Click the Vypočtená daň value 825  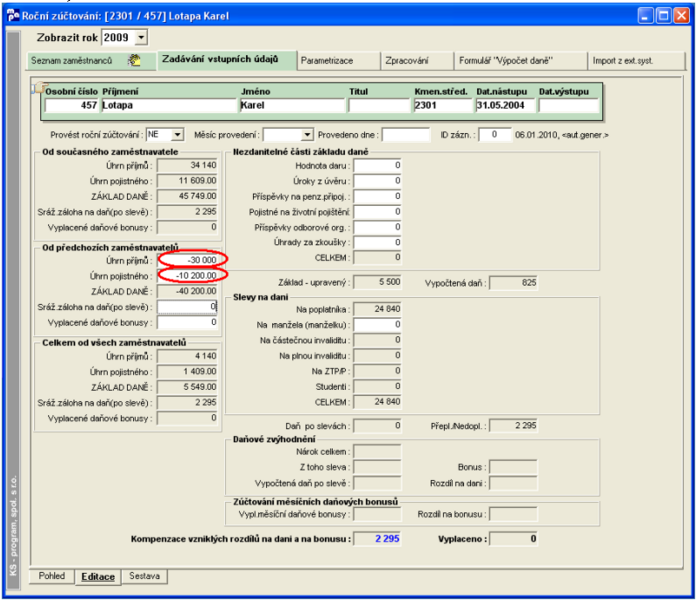[x=514, y=283]
